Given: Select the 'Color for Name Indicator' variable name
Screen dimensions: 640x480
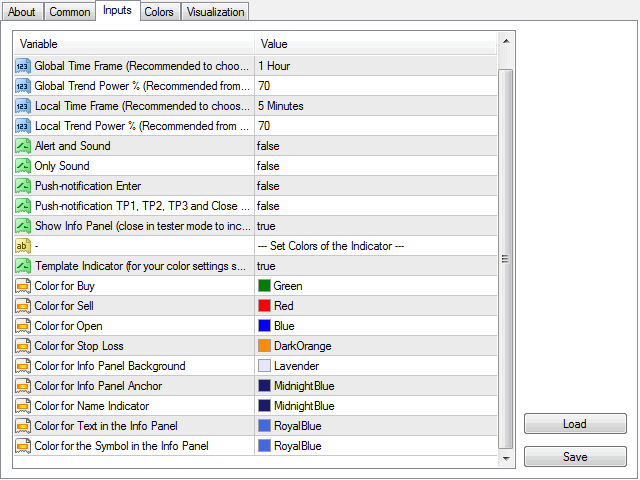Looking at the screenshot, I should [92, 406].
